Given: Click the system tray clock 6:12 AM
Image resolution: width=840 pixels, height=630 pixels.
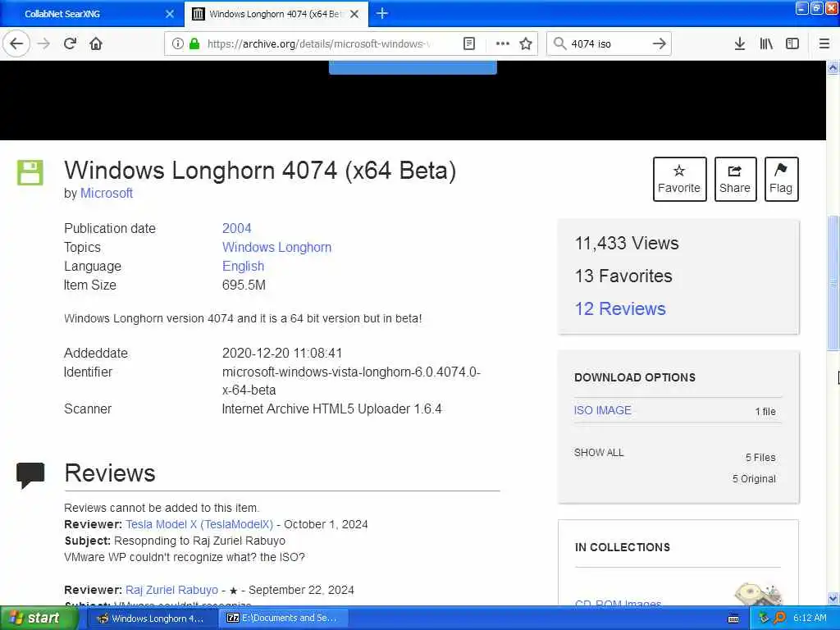Looking at the screenshot, I should pyautogui.click(x=810, y=619).
